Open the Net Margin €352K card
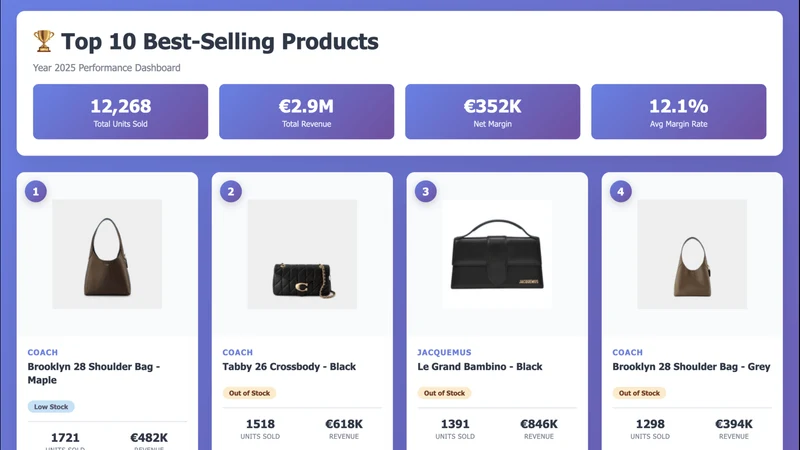 tap(492, 112)
